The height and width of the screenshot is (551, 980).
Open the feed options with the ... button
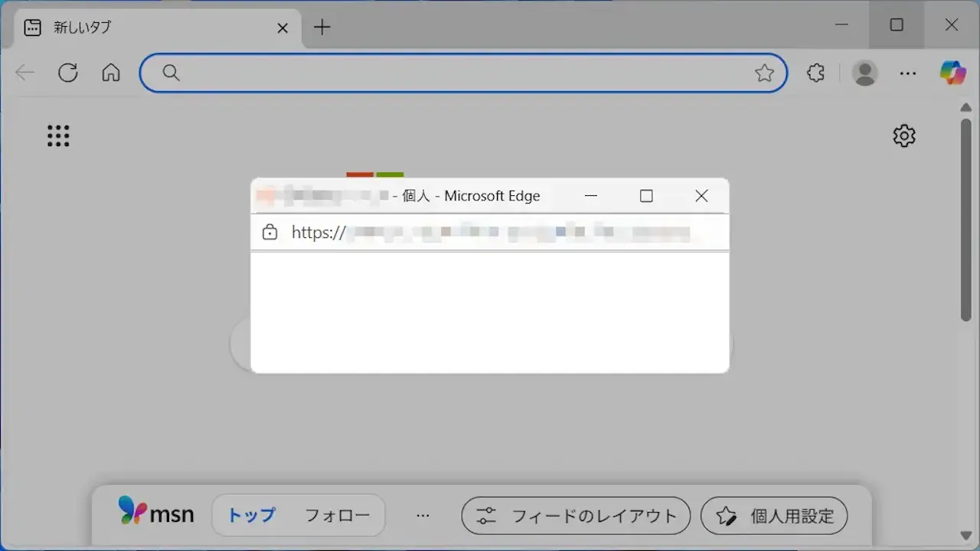pos(423,516)
